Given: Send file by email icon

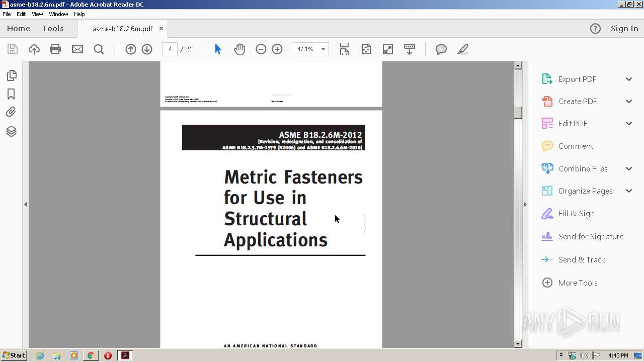Looking at the screenshot, I should pyautogui.click(x=77, y=49).
